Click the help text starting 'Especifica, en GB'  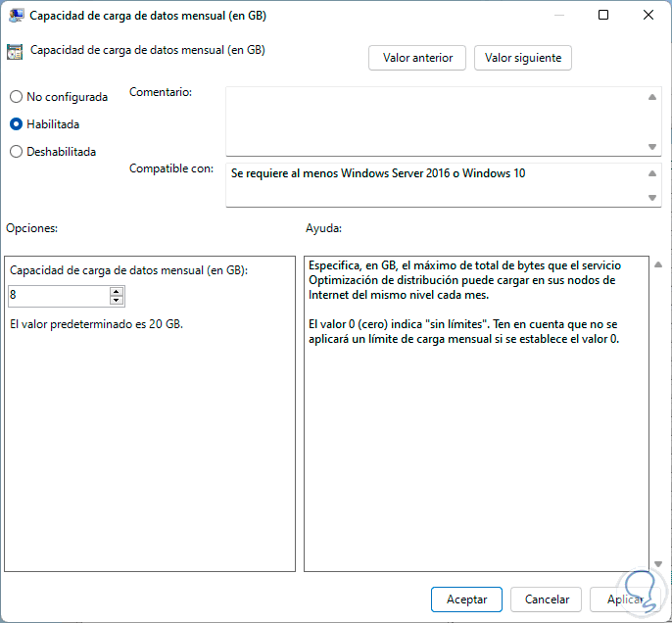tap(464, 280)
